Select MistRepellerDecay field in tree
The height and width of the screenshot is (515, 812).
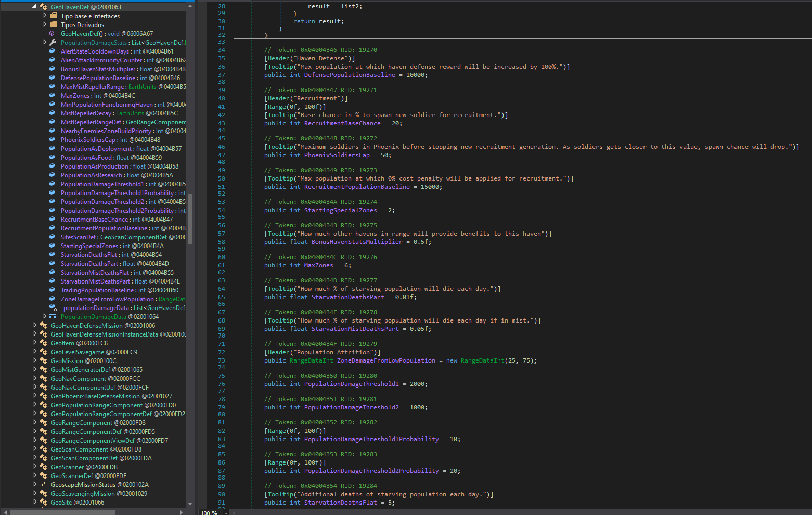point(119,113)
